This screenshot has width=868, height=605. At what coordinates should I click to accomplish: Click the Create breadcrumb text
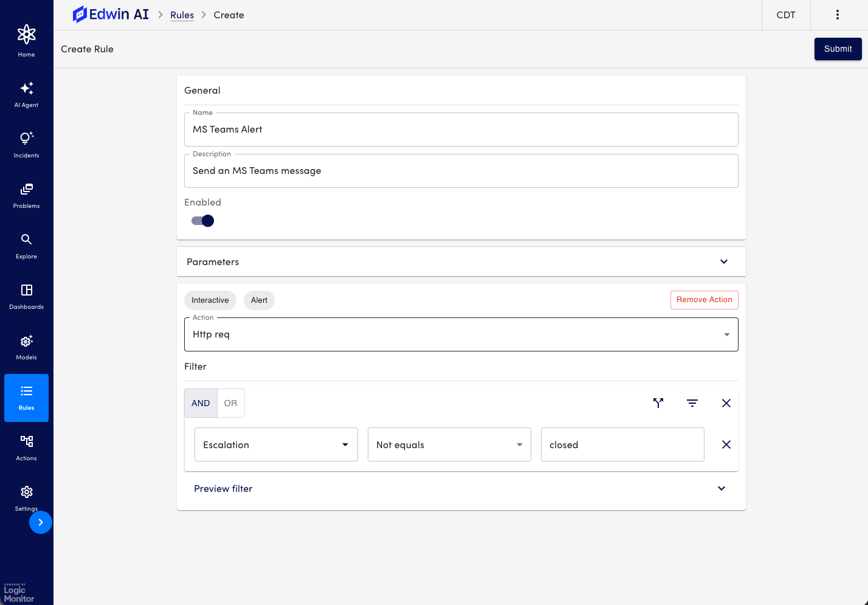pos(229,15)
